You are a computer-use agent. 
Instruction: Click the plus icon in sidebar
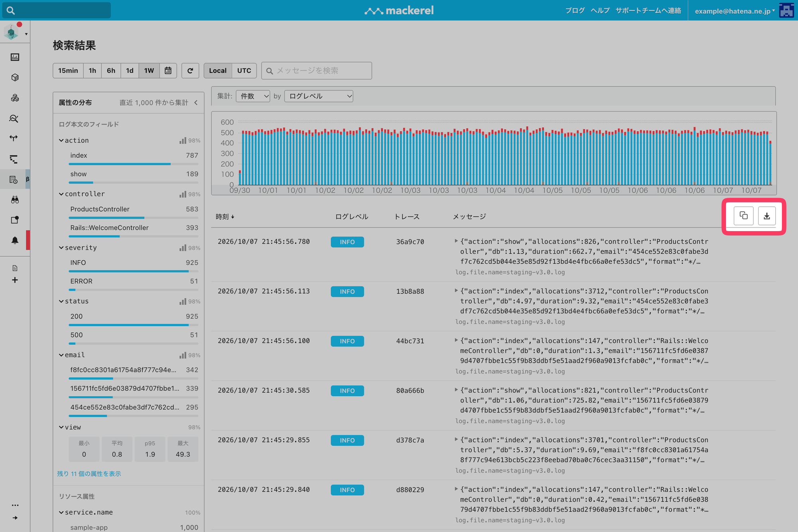tap(15, 280)
